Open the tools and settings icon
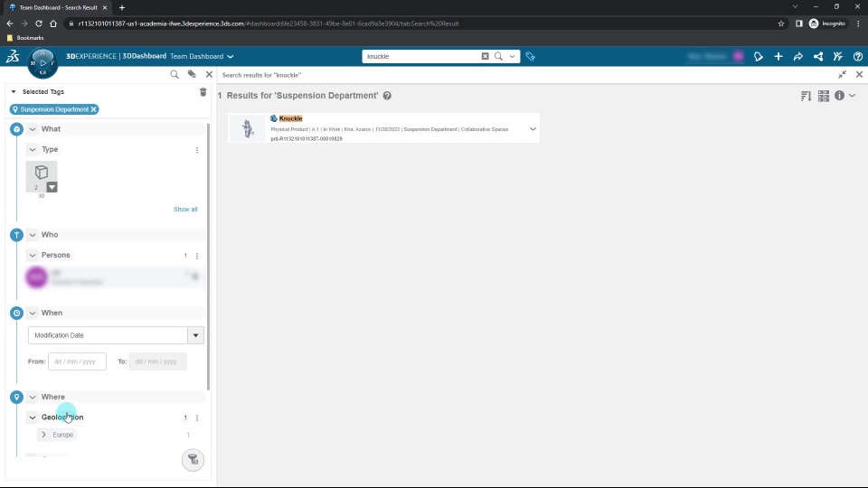Viewport: 868px width, 488px height. (838, 56)
